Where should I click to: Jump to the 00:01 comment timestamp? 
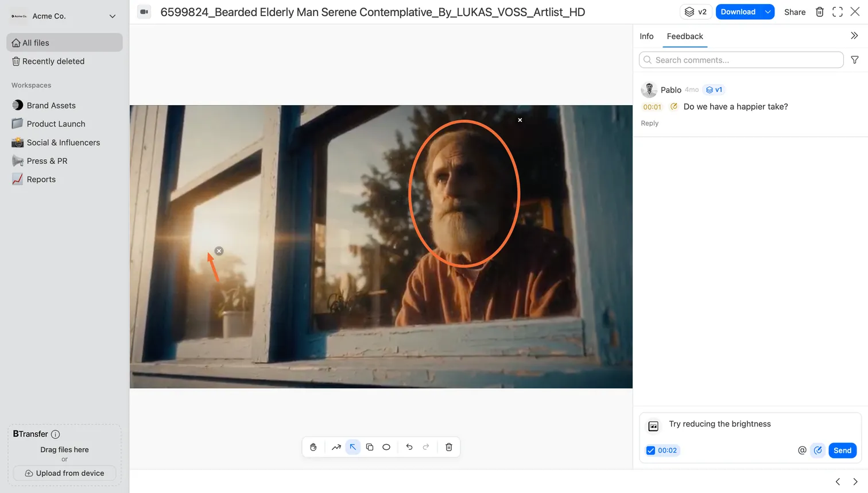point(652,107)
